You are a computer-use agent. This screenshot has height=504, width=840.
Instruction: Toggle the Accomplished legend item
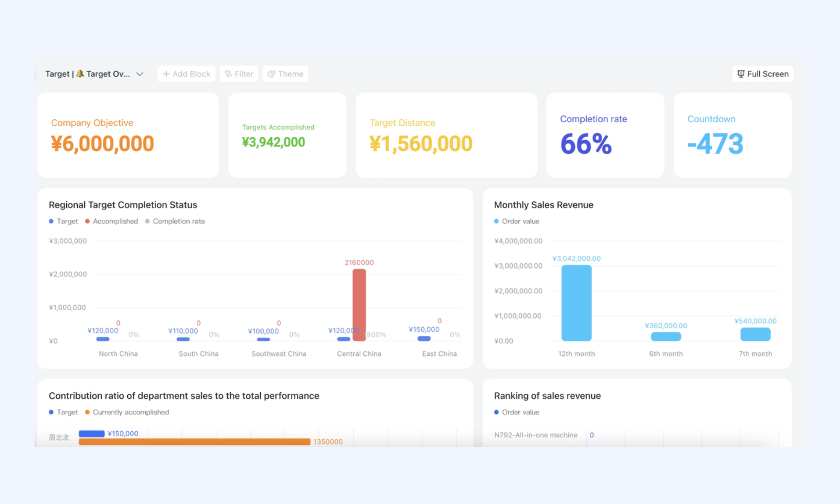pos(111,221)
